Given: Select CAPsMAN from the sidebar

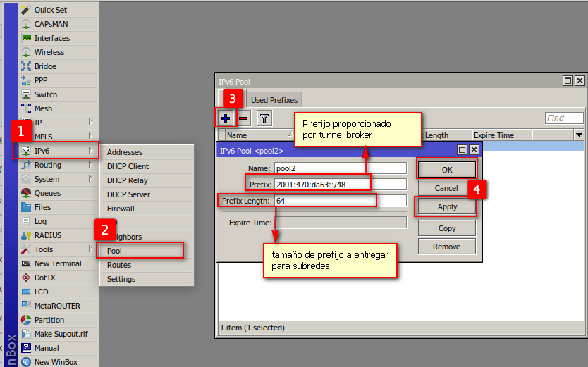Looking at the screenshot, I should point(51,24).
